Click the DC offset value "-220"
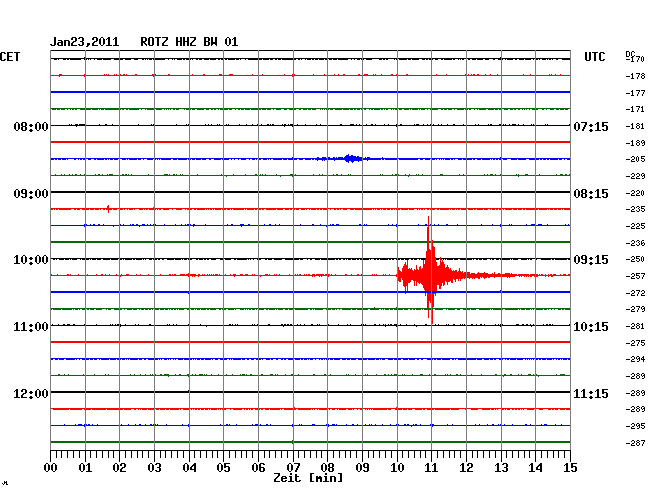 tap(635, 193)
